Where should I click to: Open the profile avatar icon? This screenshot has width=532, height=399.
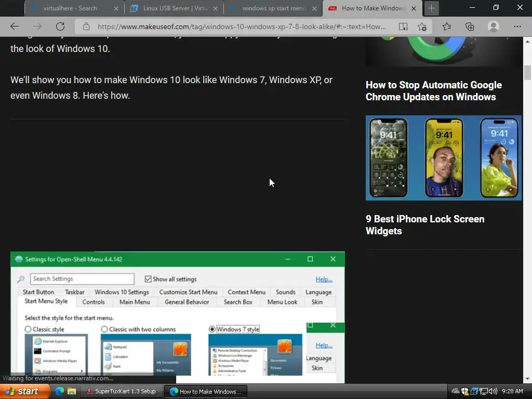494,26
